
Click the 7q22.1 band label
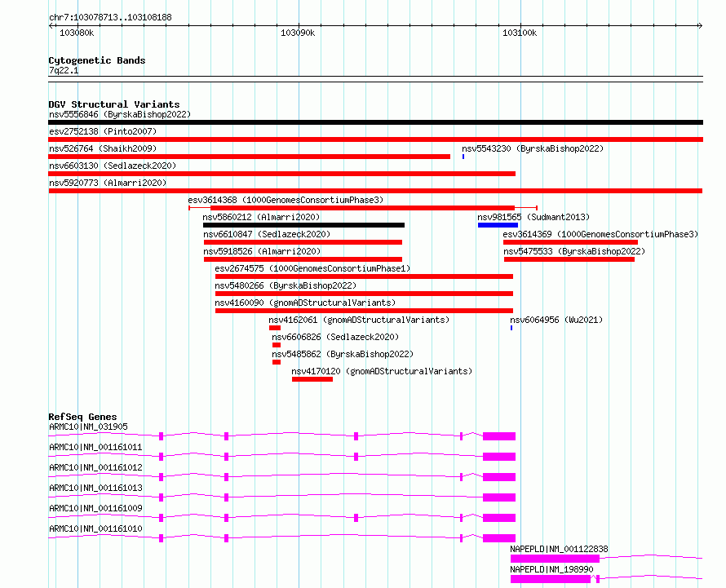click(64, 70)
